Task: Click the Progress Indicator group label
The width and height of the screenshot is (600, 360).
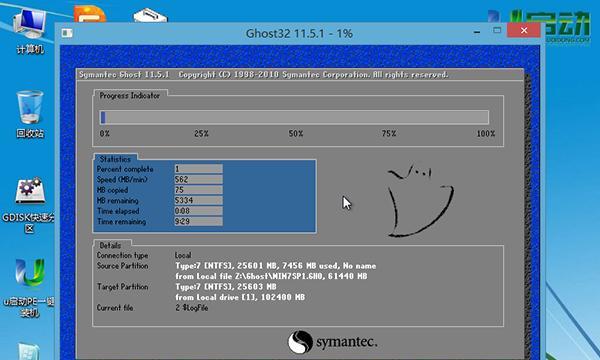Action: [130, 96]
